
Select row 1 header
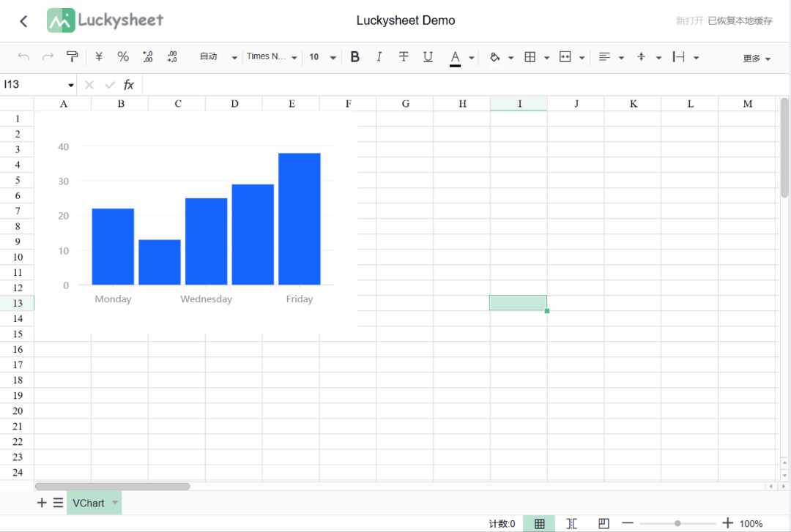[17, 119]
